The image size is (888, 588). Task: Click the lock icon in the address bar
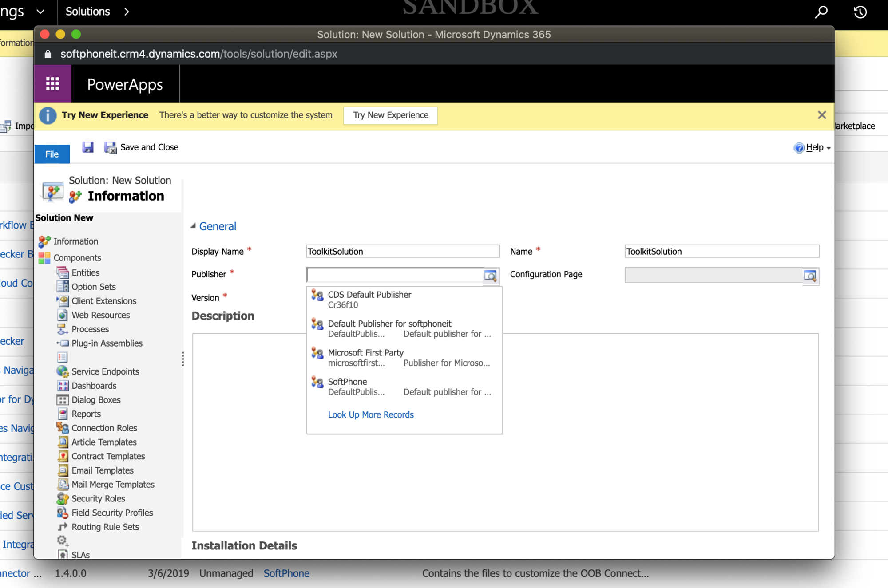(x=48, y=54)
